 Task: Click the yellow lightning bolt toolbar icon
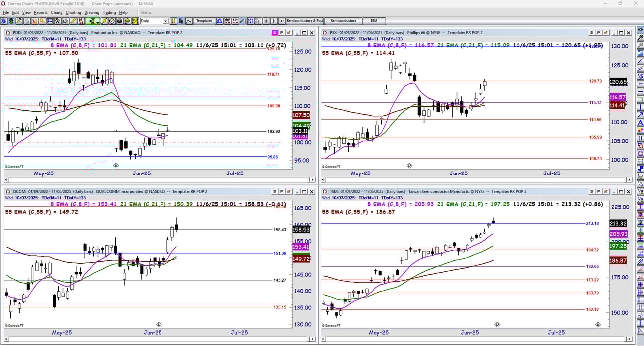104,21
